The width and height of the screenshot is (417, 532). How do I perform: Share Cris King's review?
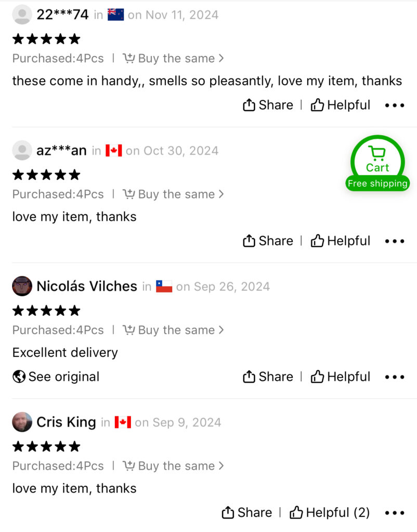click(x=246, y=512)
